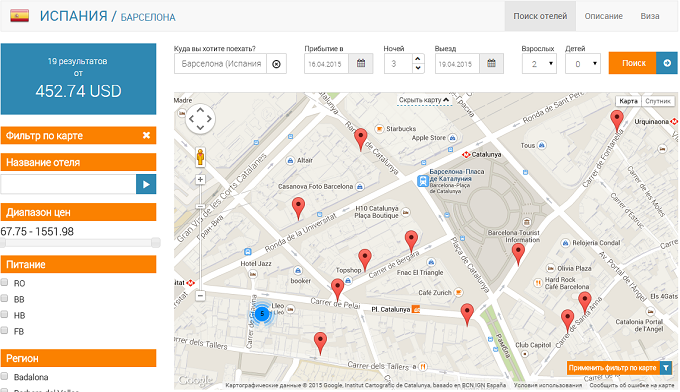The width and height of the screenshot is (680, 392).
Task: Enable the BB meal checkbox
Action: tap(4, 298)
